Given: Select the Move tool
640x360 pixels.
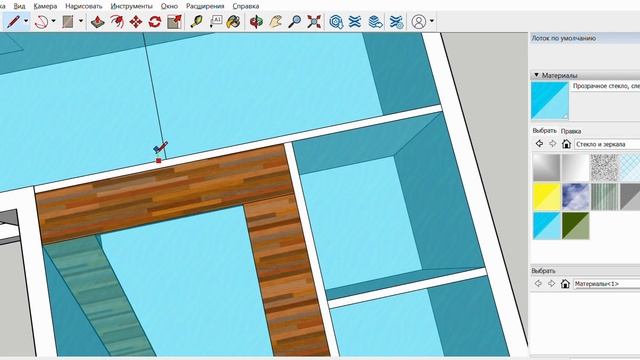Looking at the screenshot, I should 136,21.
